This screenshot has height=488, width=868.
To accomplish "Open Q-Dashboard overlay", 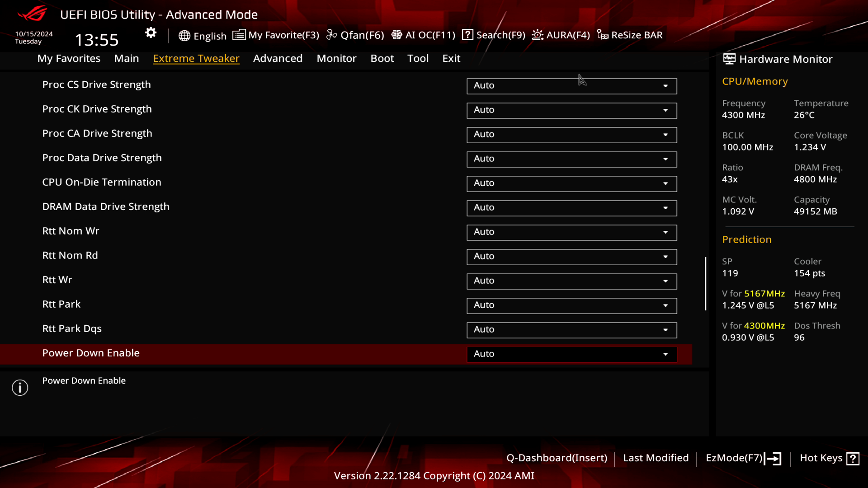I will pyautogui.click(x=557, y=458).
